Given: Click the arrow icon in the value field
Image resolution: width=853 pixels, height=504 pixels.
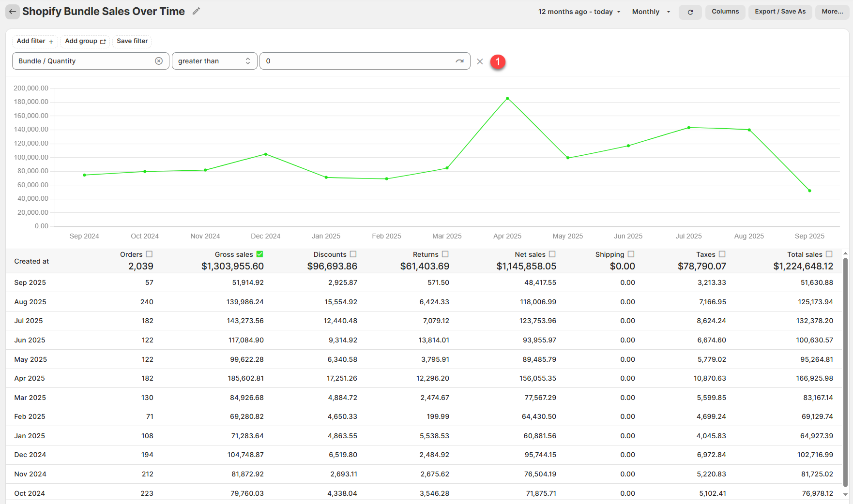Looking at the screenshot, I should click(459, 61).
